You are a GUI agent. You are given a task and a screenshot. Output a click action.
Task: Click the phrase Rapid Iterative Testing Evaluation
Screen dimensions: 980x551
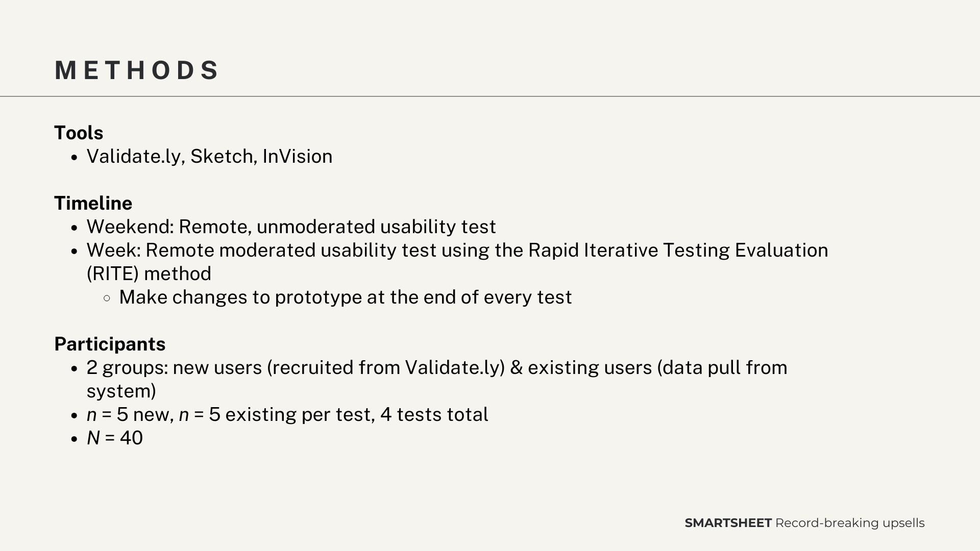point(678,251)
